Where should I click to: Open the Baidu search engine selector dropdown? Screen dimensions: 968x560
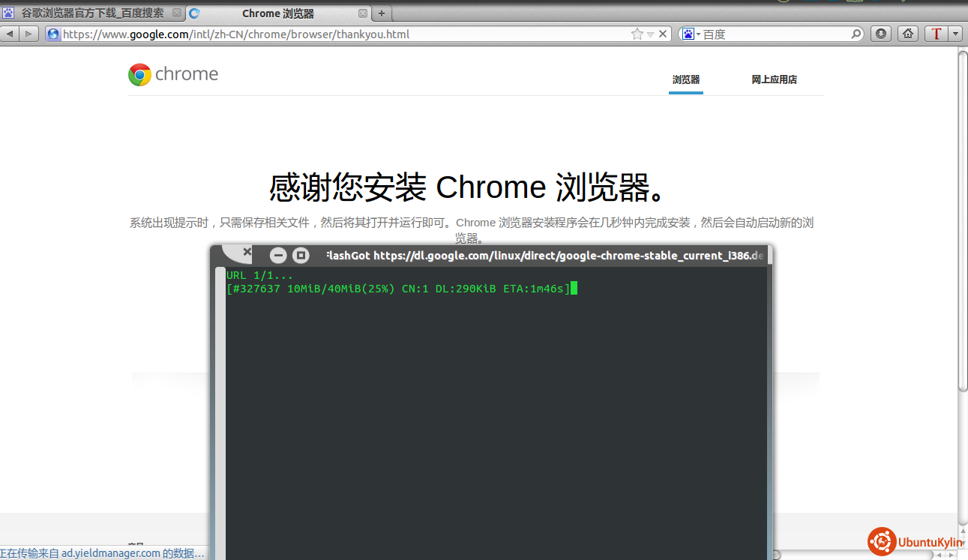[691, 34]
